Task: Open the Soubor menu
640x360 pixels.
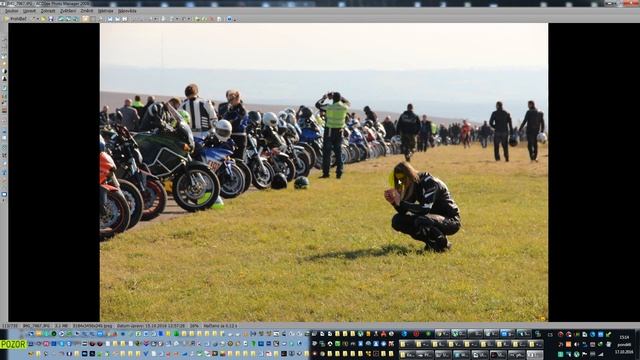Action: click(x=11, y=11)
